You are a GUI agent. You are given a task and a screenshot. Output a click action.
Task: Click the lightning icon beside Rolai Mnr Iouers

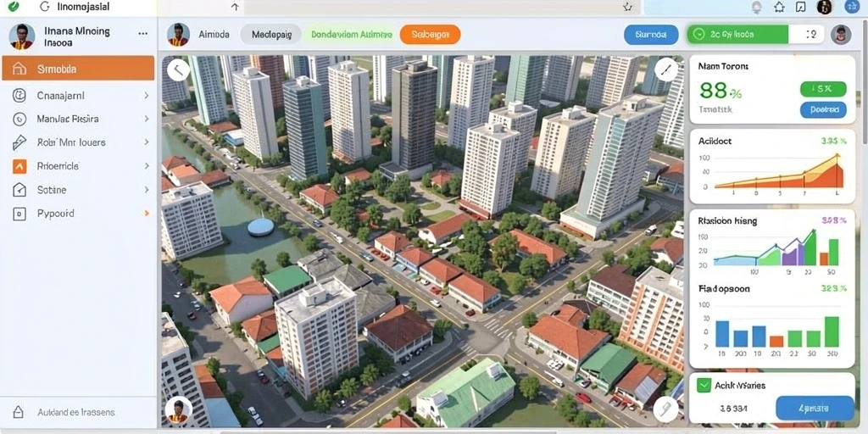19,142
